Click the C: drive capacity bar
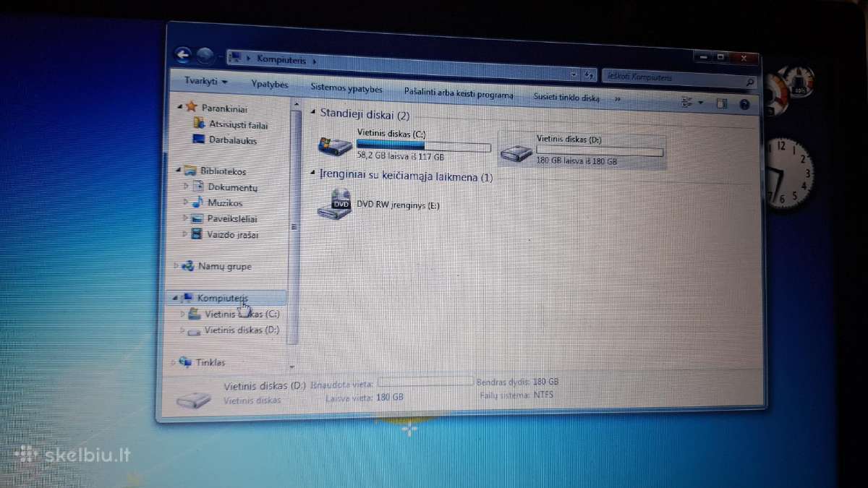This screenshot has width=868, height=488. (x=423, y=145)
